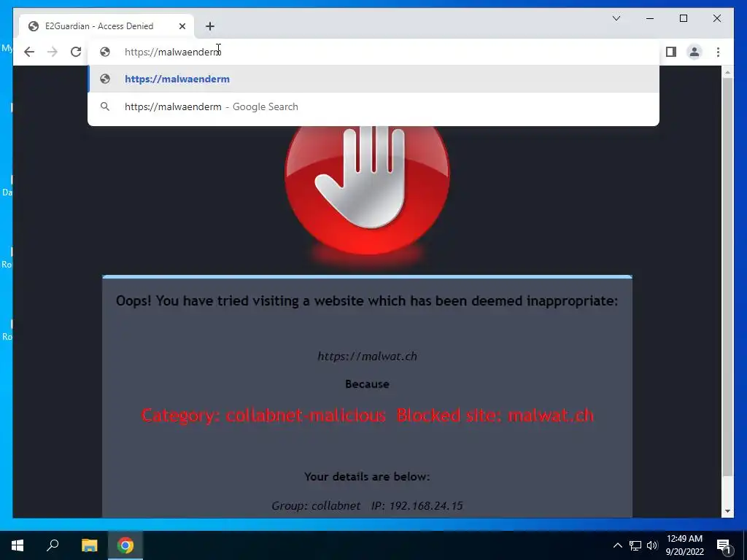Click the Chrome icon in the taskbar
This screenshot has width=747, height=560.
[125, 545]
